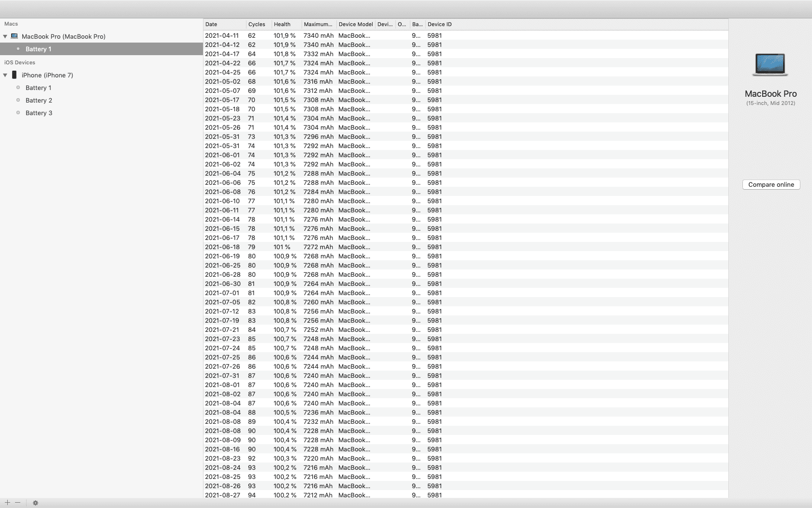812x508 pixels.
Task: Select the row dated 2021-08-27
Action: 466,495
